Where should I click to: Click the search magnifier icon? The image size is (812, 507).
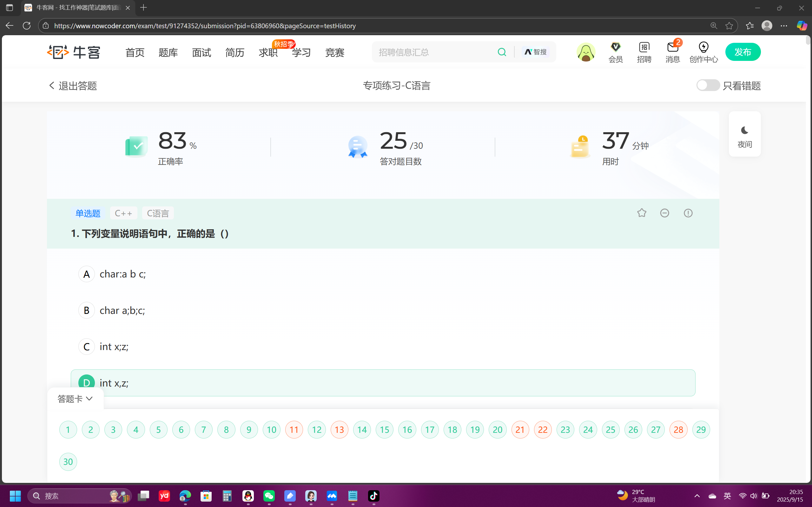point(502,52)
